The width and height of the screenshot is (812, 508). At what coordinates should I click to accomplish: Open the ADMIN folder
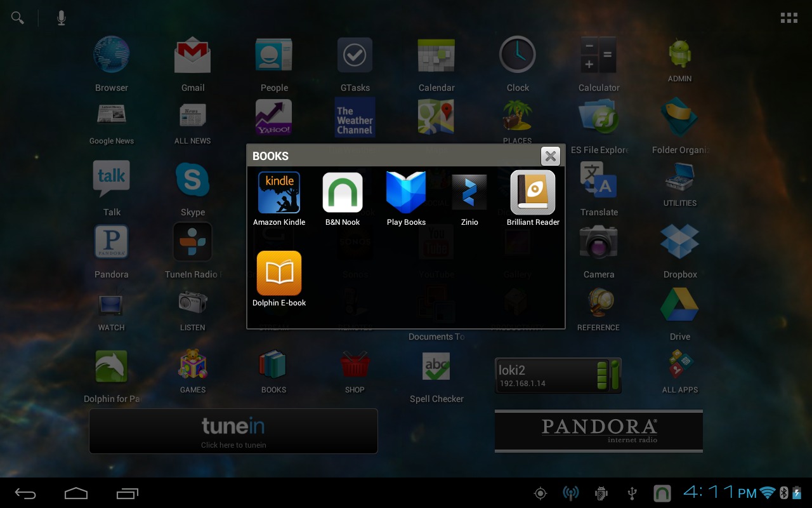point(680,60)
